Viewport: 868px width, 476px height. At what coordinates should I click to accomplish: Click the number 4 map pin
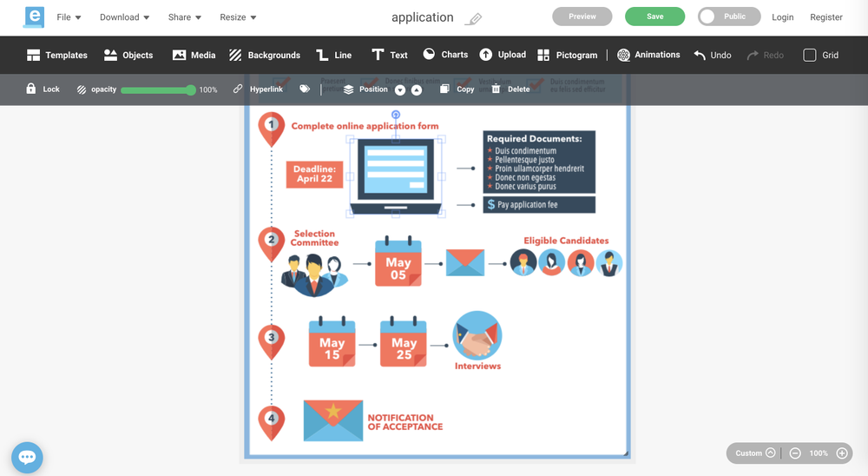click(271, 423)
